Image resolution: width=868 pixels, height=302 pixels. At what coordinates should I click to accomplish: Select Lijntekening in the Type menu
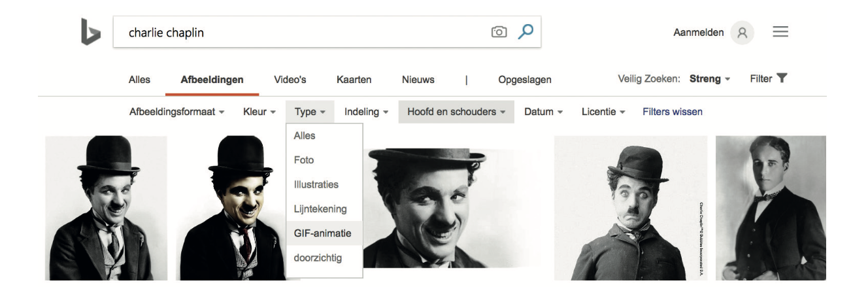pos(324,209)
